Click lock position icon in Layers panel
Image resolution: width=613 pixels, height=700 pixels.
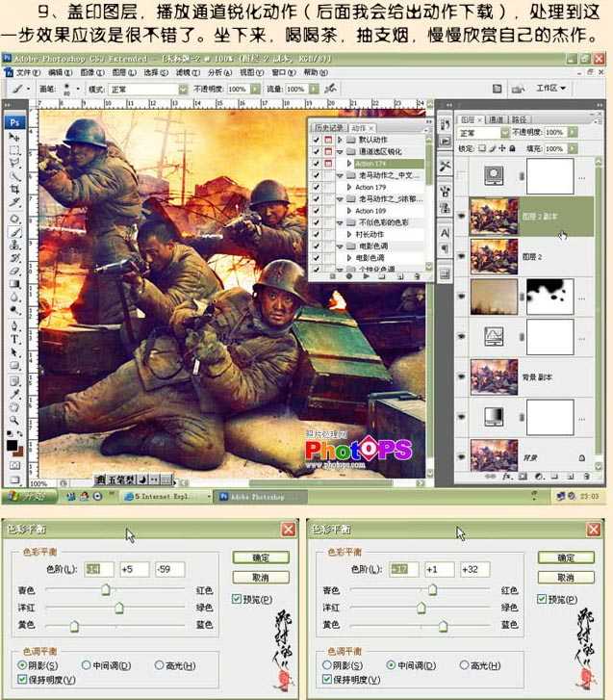click(502, 148)
